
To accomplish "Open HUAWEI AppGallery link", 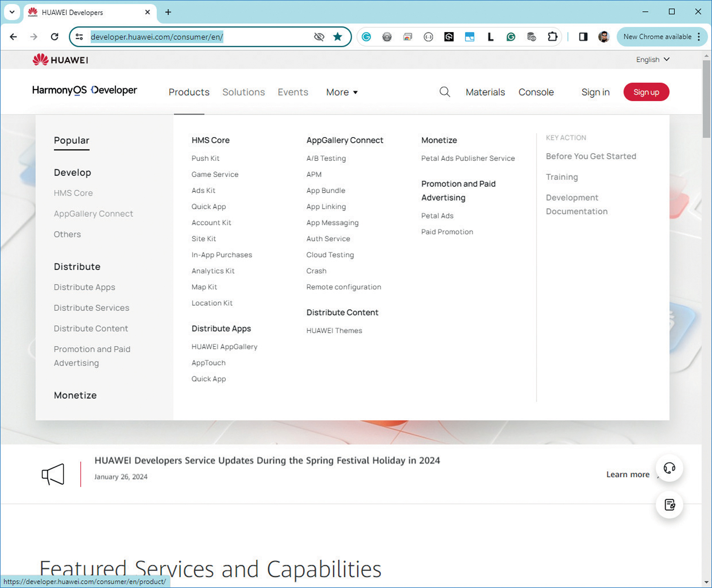I will (x=224, y=347).
